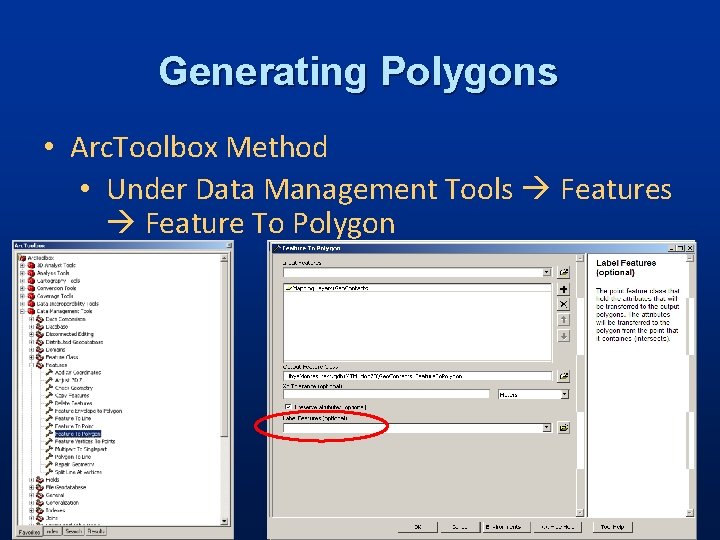Viewport: 720px width, 540px height.
Task: Click the Data Comparison toolset icon
Action: [x=40, y=319]
